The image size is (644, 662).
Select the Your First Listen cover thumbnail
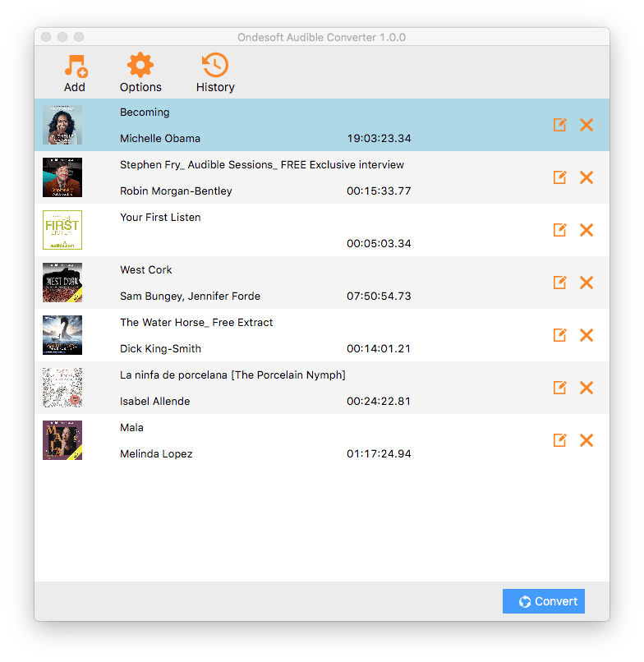point(62,230)
